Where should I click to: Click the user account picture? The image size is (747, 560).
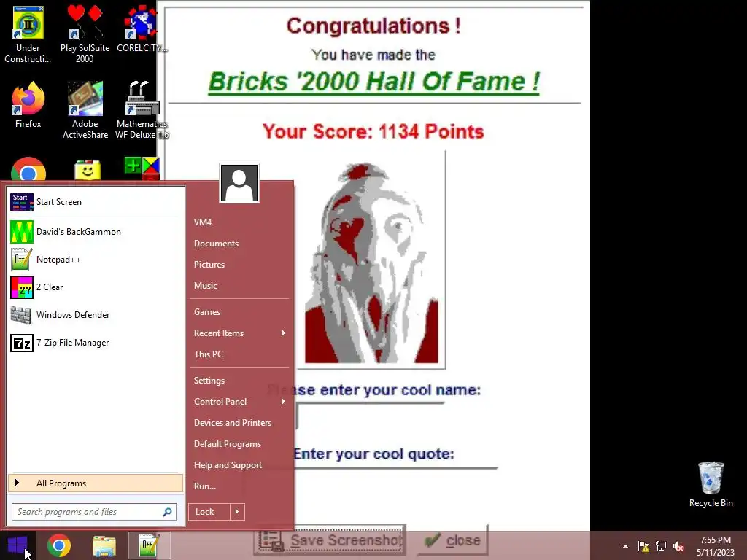(239, 183)
